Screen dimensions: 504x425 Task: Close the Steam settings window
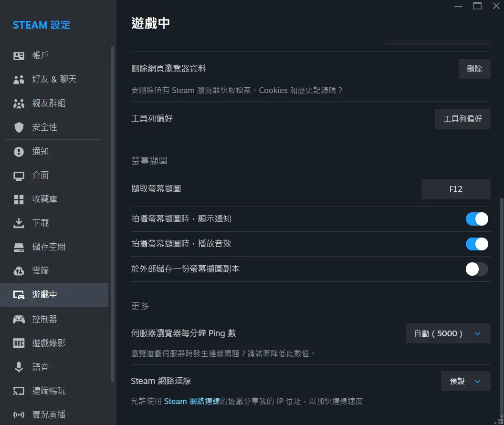(x=496, y=6)
